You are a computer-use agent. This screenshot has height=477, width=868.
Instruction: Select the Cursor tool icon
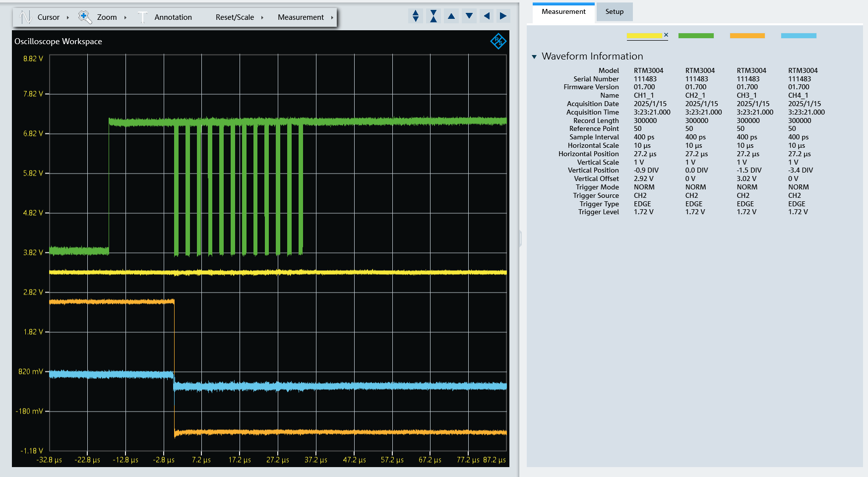click(25, 17)
